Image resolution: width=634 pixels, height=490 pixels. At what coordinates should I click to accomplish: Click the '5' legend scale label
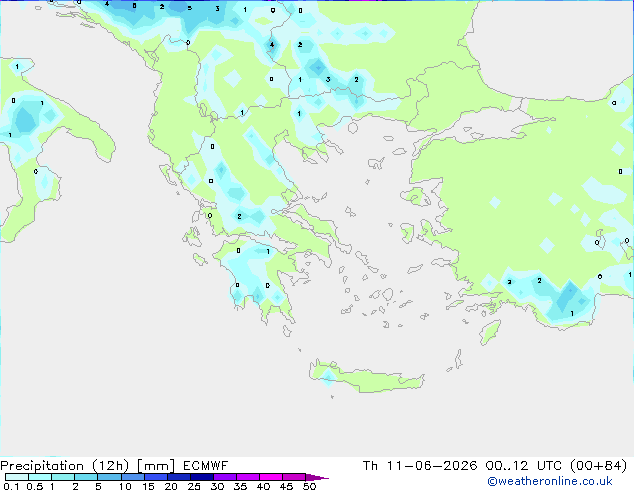point(98,486)
